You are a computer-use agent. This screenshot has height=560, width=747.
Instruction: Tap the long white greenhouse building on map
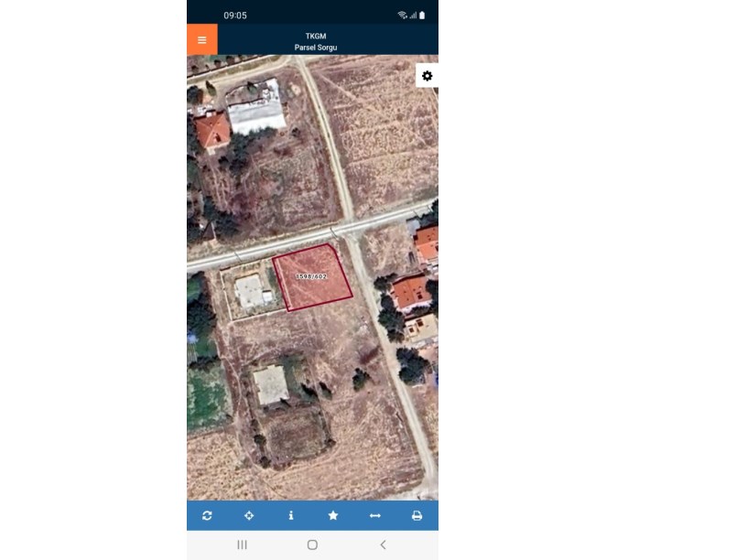(256, 116)
